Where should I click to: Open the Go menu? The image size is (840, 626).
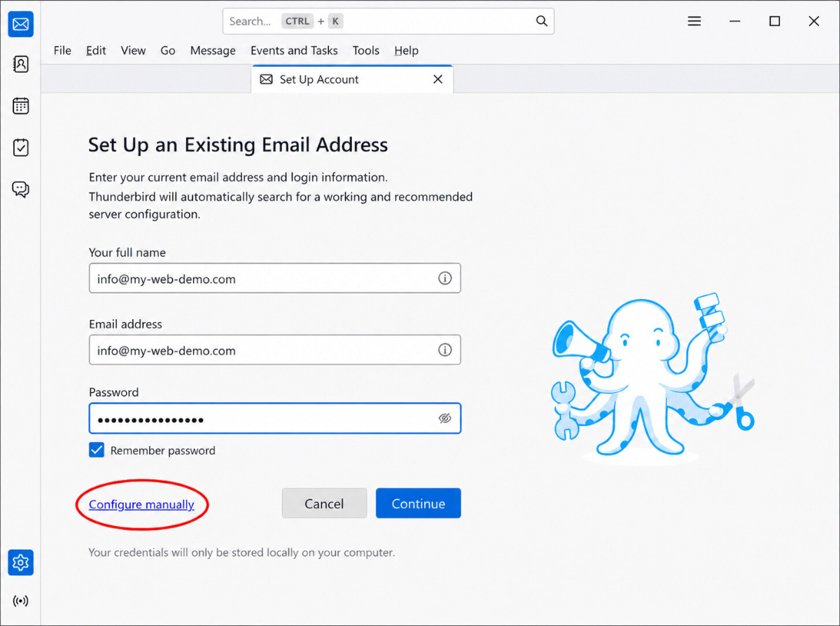tap(168, 50)
